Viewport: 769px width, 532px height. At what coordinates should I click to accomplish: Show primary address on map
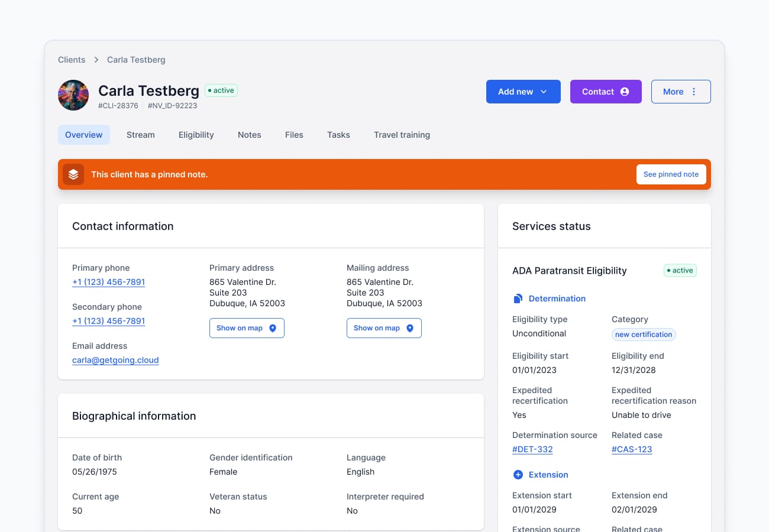247,328
